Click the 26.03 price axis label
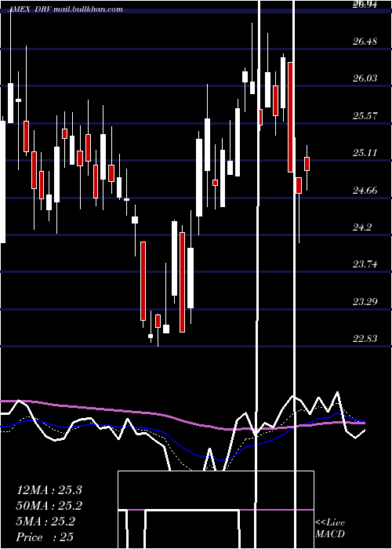392x549 pixels. 365,78
